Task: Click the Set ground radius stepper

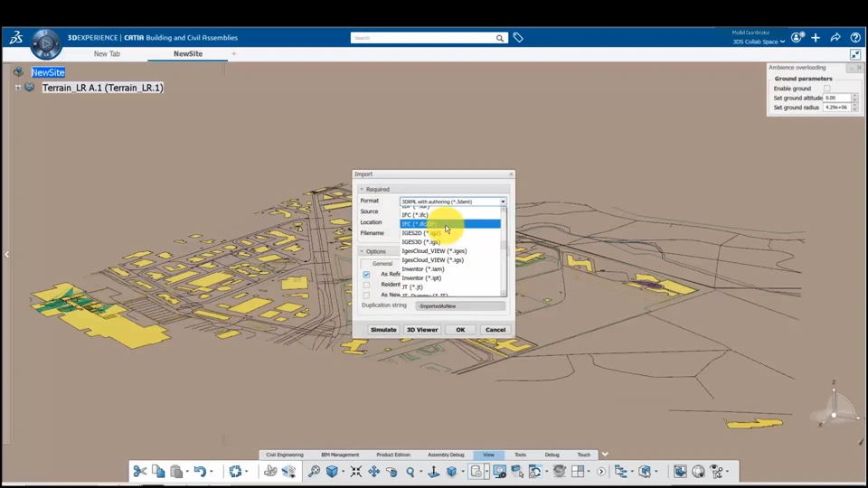Action: point(854,108)
